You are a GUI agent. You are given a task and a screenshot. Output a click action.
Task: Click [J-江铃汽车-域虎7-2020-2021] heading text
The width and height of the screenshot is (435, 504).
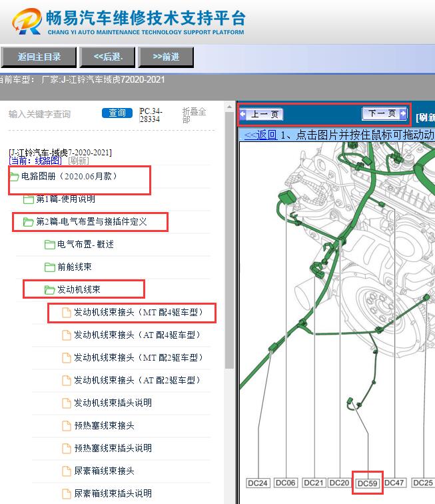61,153
